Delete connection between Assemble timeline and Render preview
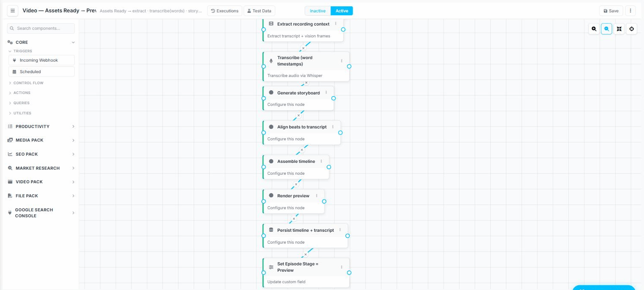The width and height of the screenshot is (644, 290). pos(296,184)
